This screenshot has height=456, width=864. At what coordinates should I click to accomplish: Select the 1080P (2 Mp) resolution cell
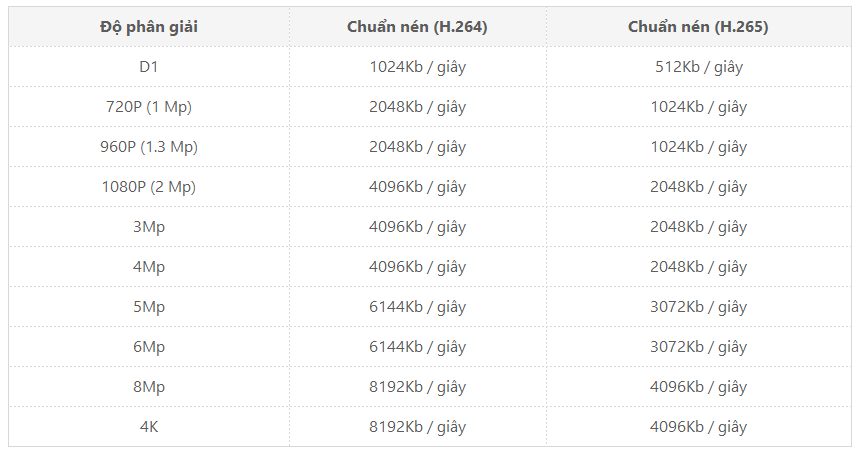pos(149,187)
